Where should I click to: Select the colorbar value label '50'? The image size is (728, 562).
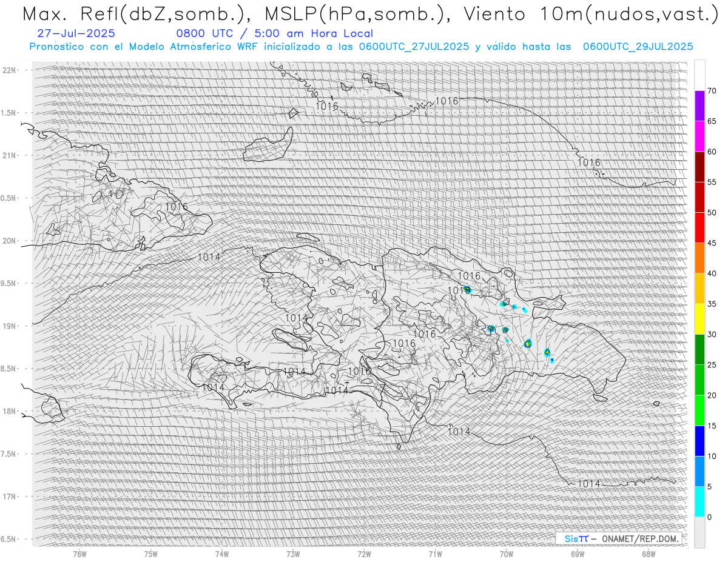[x=712, y=213]
